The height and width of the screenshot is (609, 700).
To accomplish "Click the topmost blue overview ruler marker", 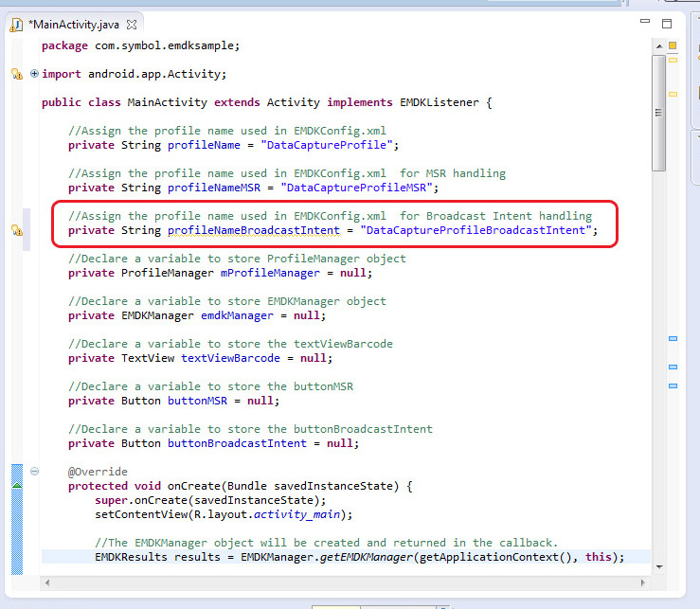I will pyautogui.click(x=673, y=338).
